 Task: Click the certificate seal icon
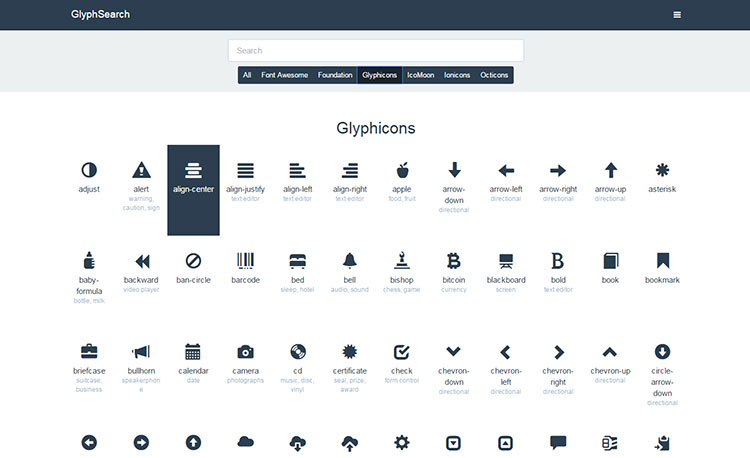coord(350,351)
